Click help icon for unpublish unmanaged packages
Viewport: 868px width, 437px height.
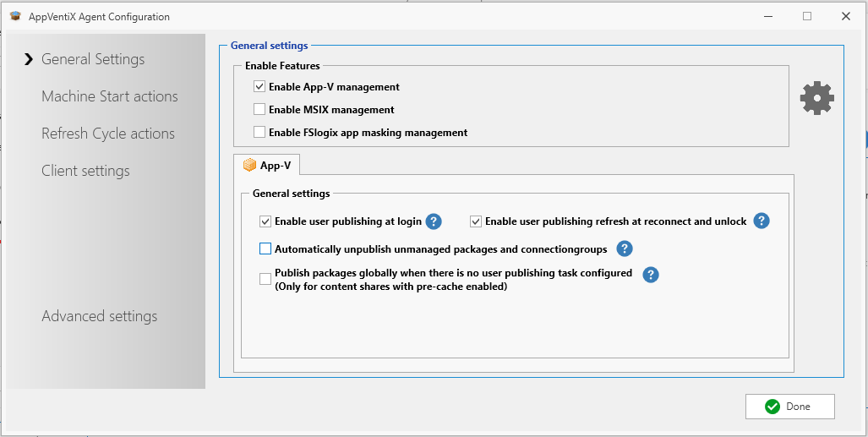click(624, 249)
